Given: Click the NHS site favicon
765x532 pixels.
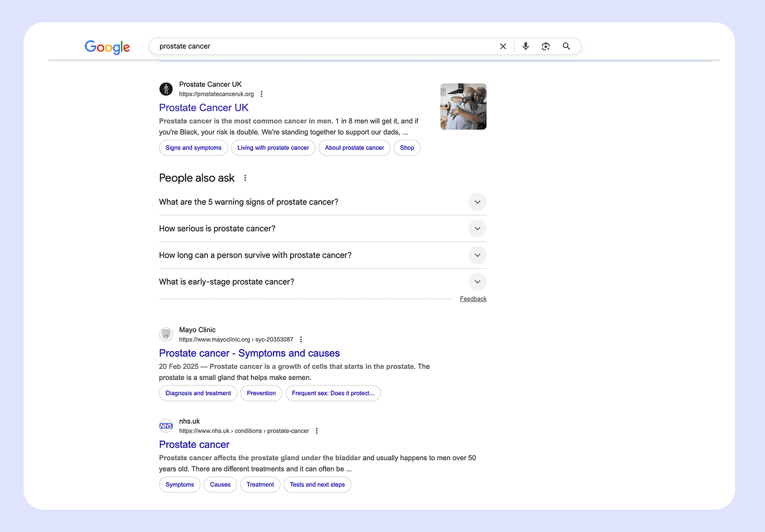Looking at the screenshot, I should click(x=166, y=426).
